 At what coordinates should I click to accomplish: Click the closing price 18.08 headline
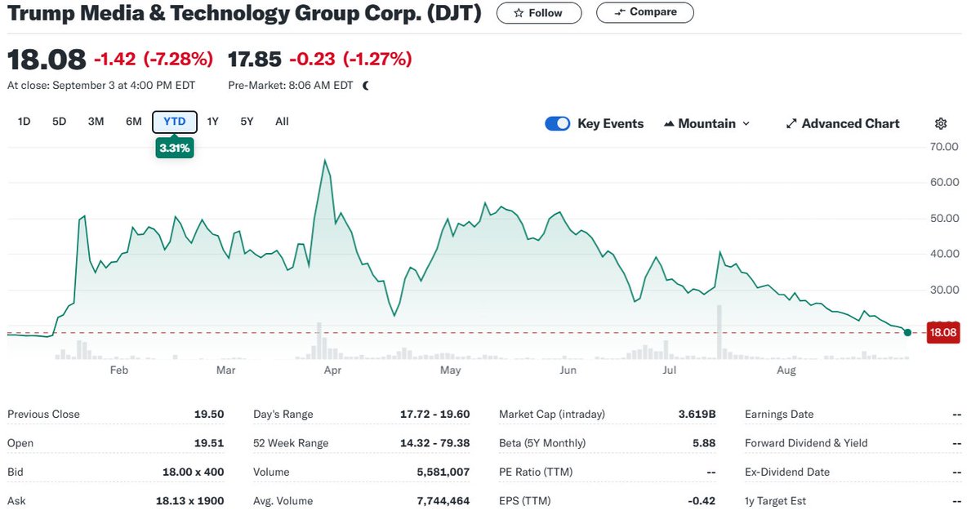click(x=47, y=60)
